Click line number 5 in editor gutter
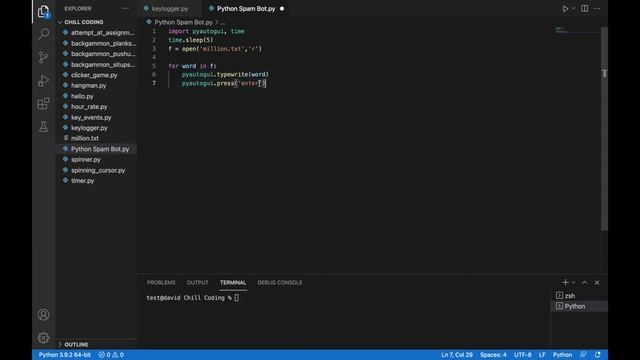The image size is (640, 360). pos(154,66)
